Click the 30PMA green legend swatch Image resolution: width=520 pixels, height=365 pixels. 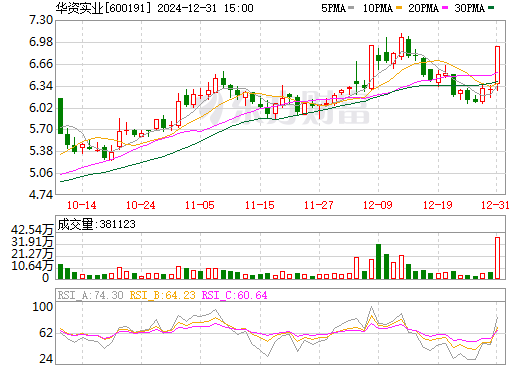click(x=491, y=8)
